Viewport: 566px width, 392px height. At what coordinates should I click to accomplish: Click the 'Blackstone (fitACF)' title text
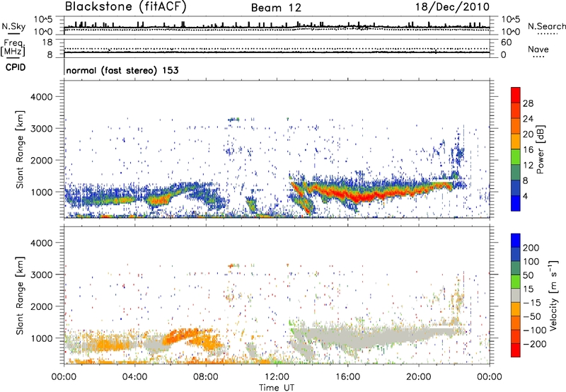[x=125, y=6]
